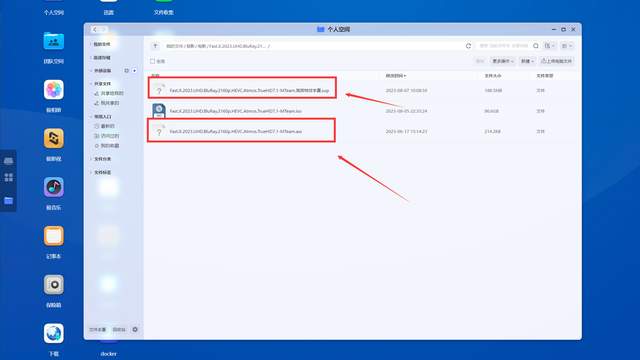This screenshot has width=640, height=360.
Task: Open the sort options dropdown at top right
Action: point(550,46)
